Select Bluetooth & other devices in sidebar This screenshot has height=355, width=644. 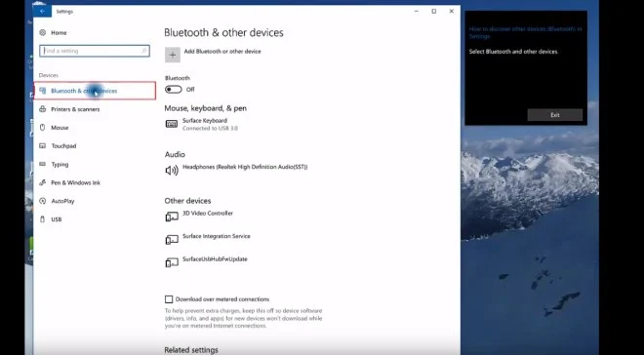pos(95,91)
